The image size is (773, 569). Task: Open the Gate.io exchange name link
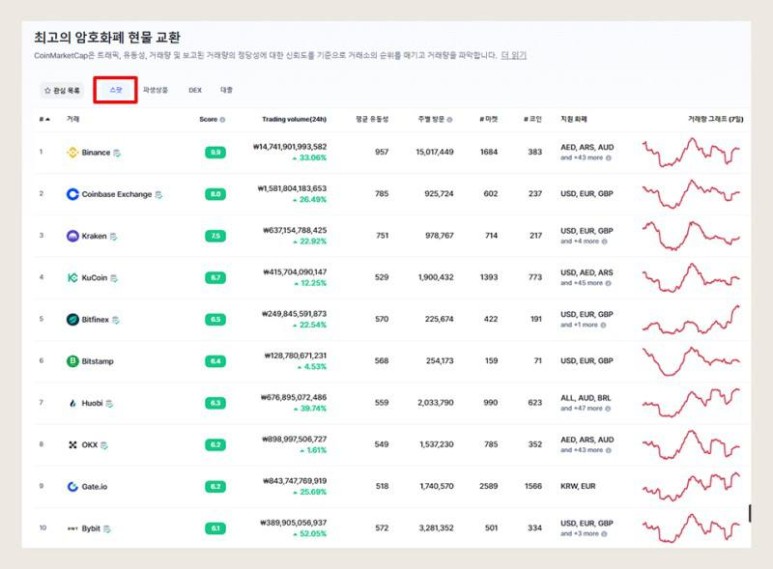point(94,487)
